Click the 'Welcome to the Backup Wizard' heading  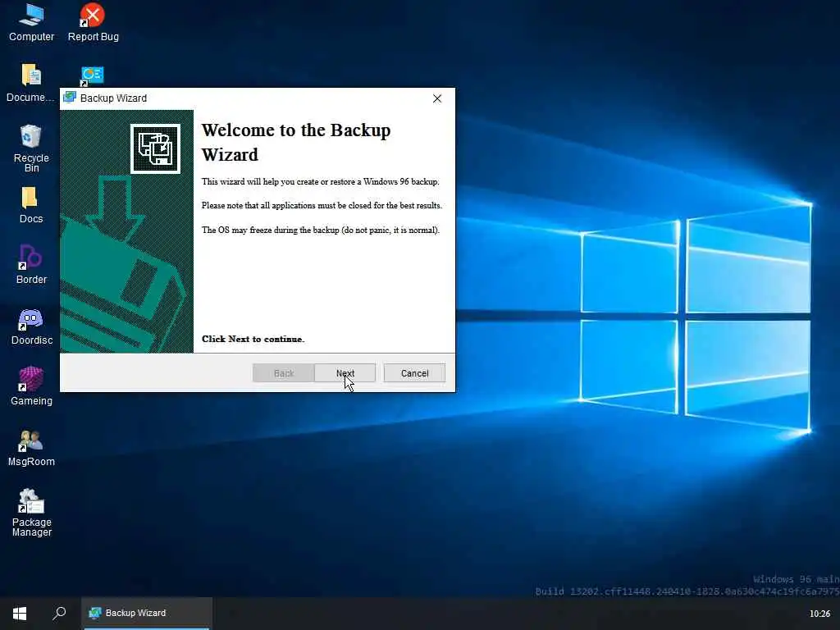pos(295,142)
